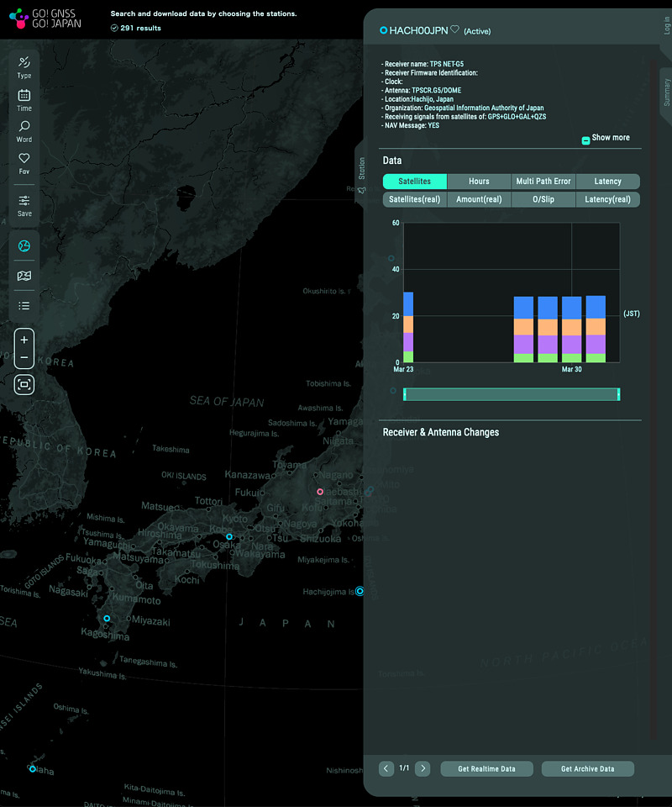Click the HACH00JPN station name
This screenshot has height=807, width=672.
(418, 30)
